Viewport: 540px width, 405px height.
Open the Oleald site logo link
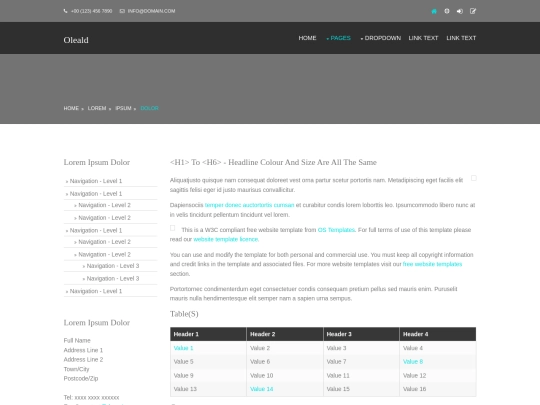pos(76,40)
